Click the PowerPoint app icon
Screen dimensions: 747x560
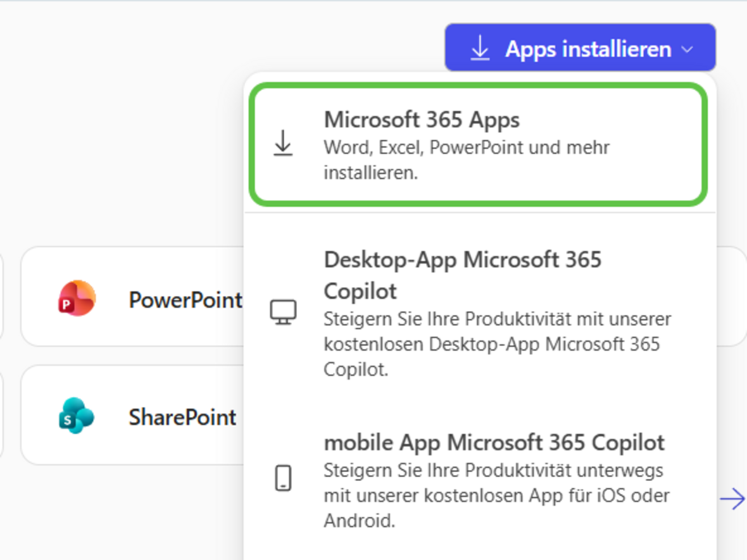[77, 297]
